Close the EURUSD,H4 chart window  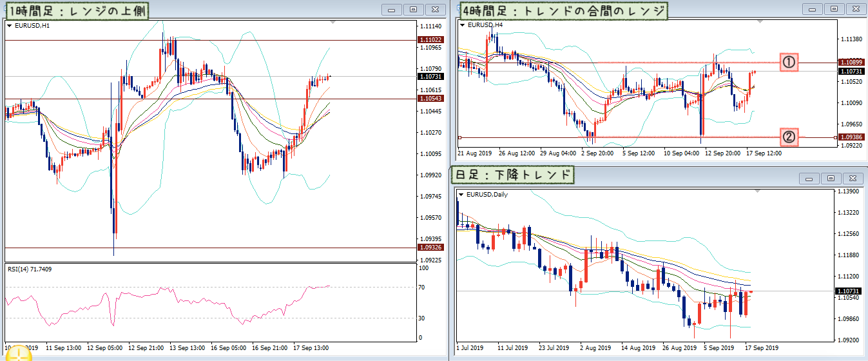pyautogui.click(x=856, y=9)
